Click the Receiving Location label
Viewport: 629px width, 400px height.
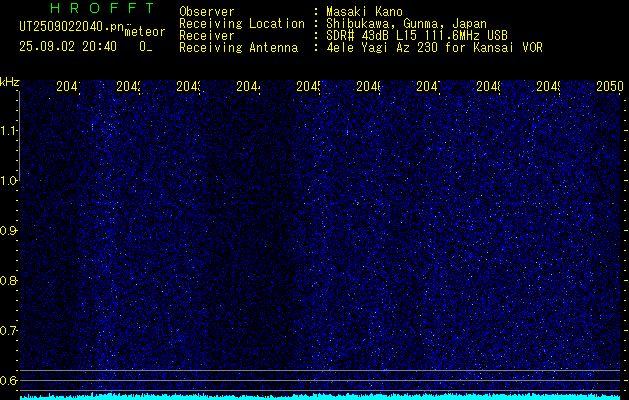[x=242, y=24]
